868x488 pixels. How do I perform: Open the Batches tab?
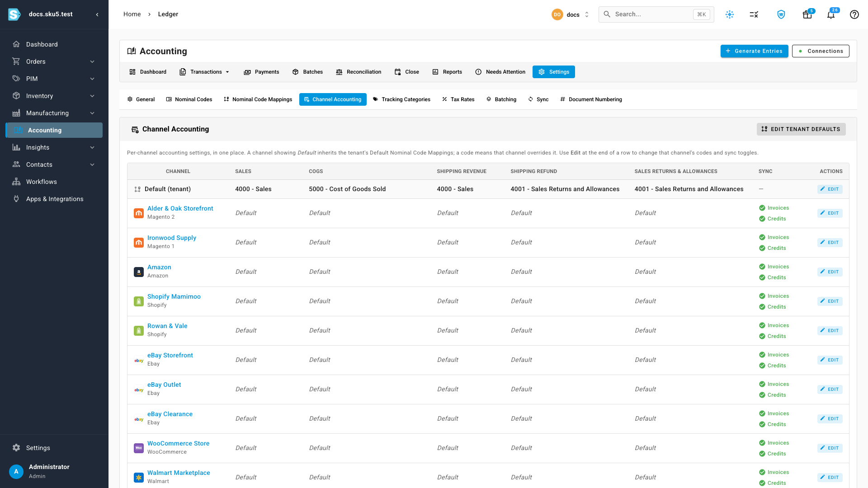pyautogui.click(x=307, y=72)
